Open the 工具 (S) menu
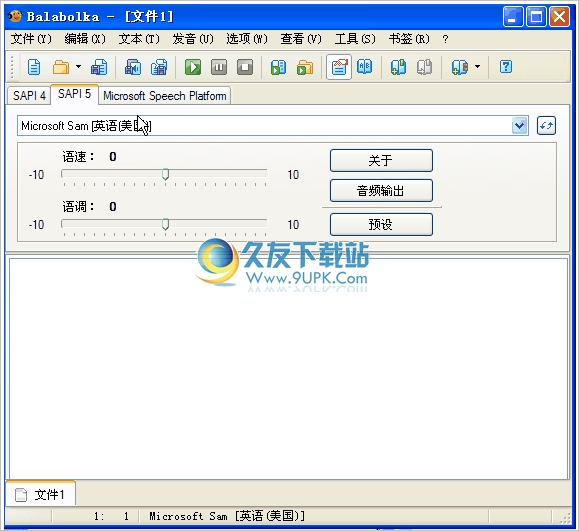579x531 pixels. 355,39
